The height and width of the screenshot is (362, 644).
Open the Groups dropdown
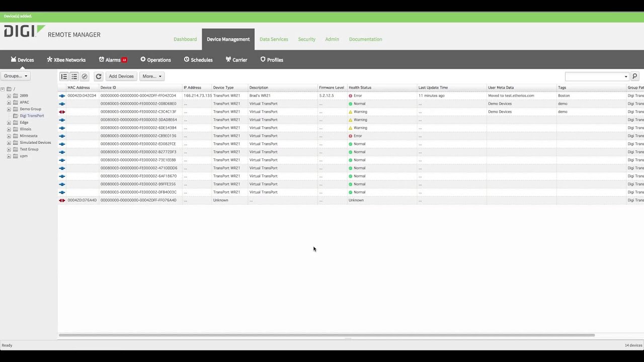16,76
